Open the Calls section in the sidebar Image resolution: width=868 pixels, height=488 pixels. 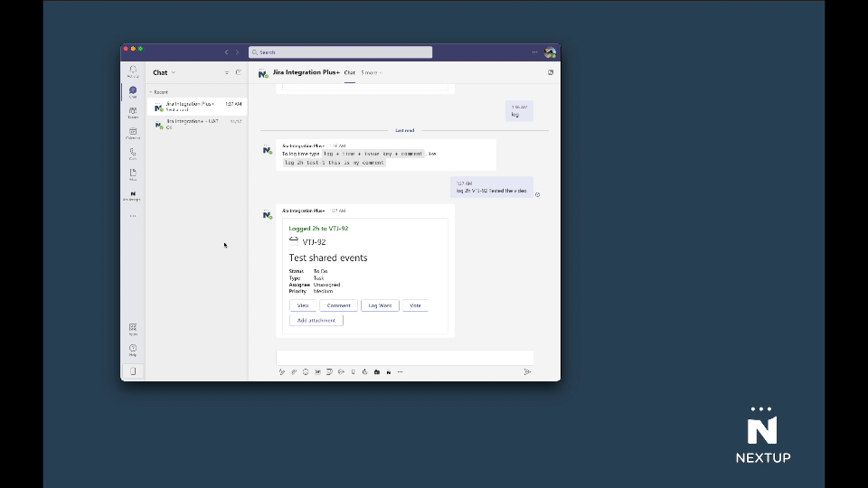(133, 154)
